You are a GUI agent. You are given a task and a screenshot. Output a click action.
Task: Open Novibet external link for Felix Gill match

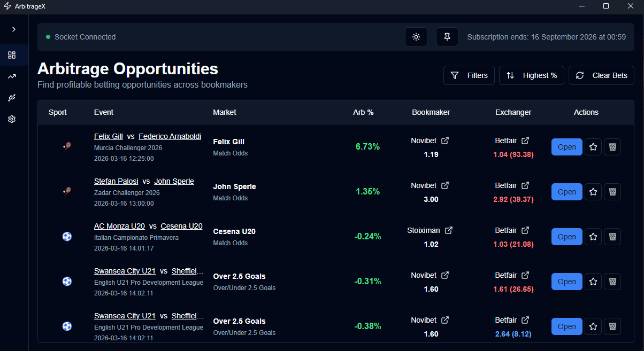(446, 140)
